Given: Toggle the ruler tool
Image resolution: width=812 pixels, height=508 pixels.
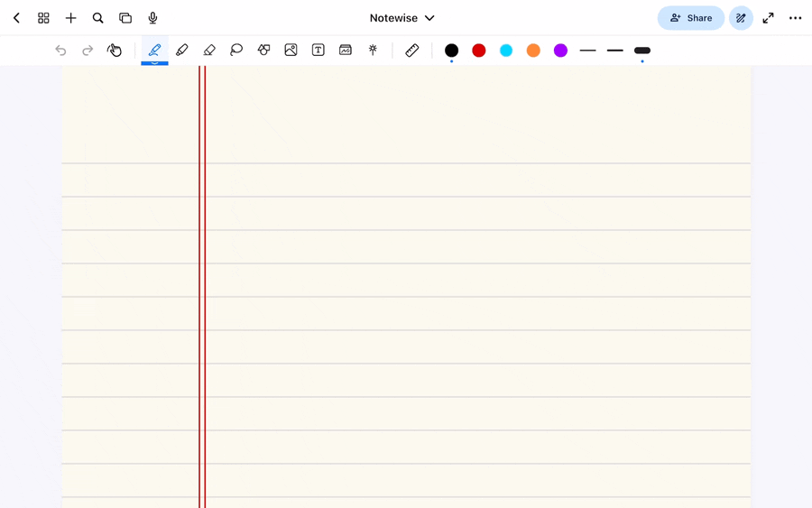Looking at the screenshot, I should click(x=411, y=51).
